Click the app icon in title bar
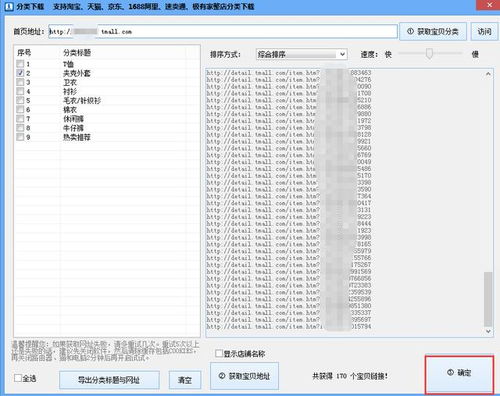Image resolution: width=500 pixels, height=396 pixels. 9,6
